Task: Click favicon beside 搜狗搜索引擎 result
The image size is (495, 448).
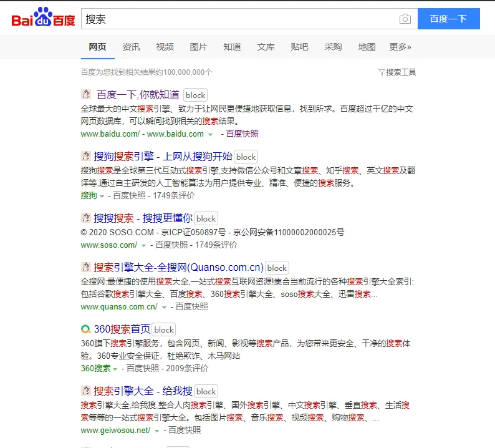Action: point(86,156)
